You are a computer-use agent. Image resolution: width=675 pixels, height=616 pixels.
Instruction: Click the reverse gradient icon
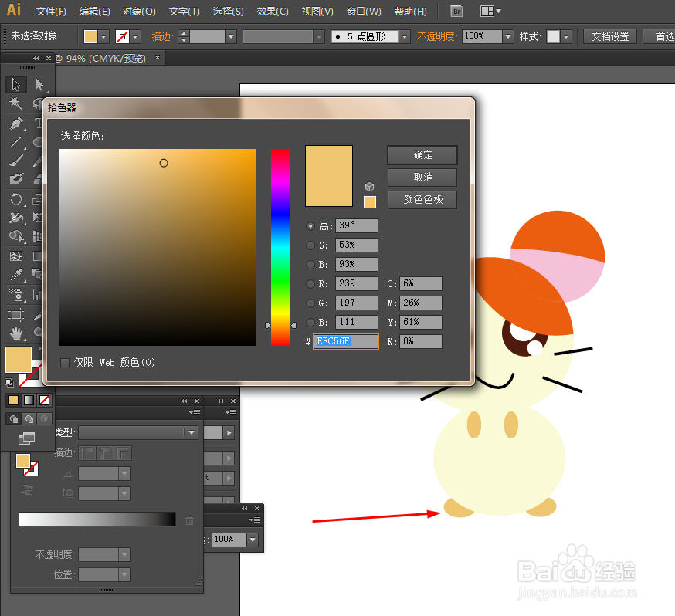click(27, 490)
